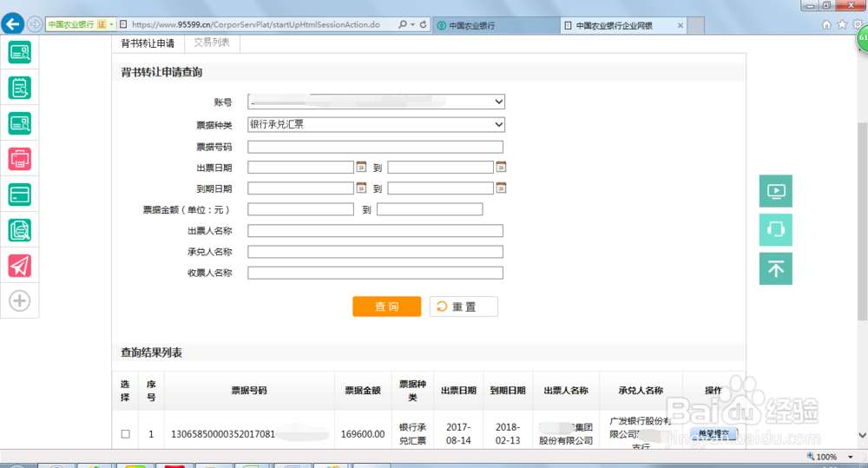Image resolution: width=868 pixels, height=468 pixels.
Task: Click the 到期日期 end date field
Action: pos(440,188)
